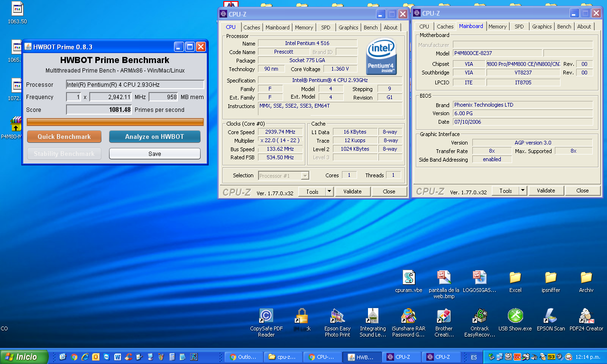
Task: Open the Inicio start menu
Action: pyautogui.click(x=24, y=357)
